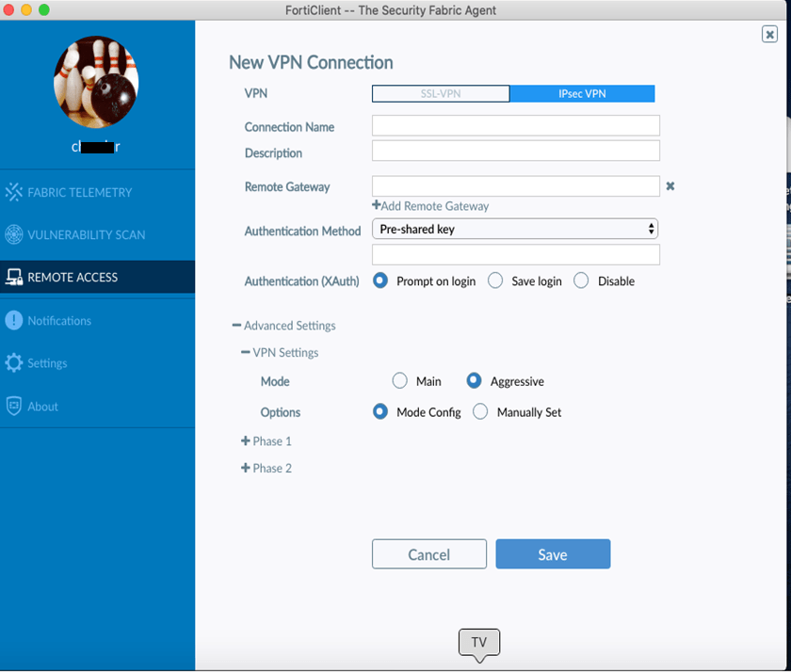Open Notifications exclamation icon

point(13,320)
